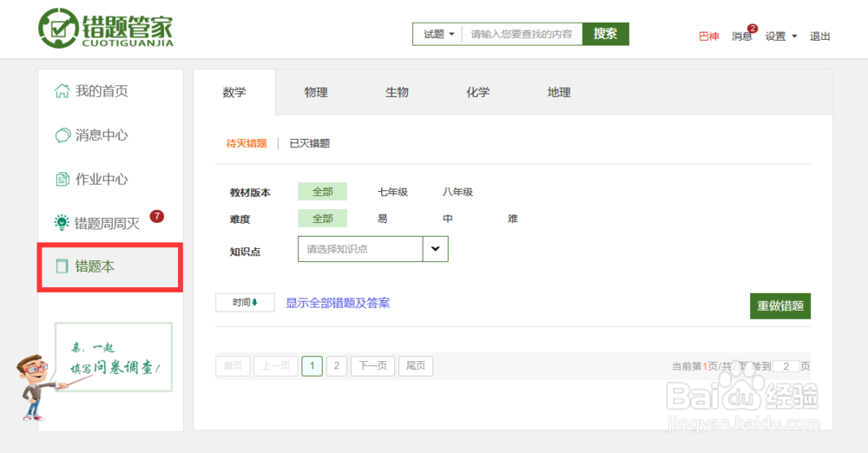Image resolution: width=868 pixels, height=453 pixels.
Task: Click the red 7 badge on 错题周周灭
Action: [x=157, y=216]
